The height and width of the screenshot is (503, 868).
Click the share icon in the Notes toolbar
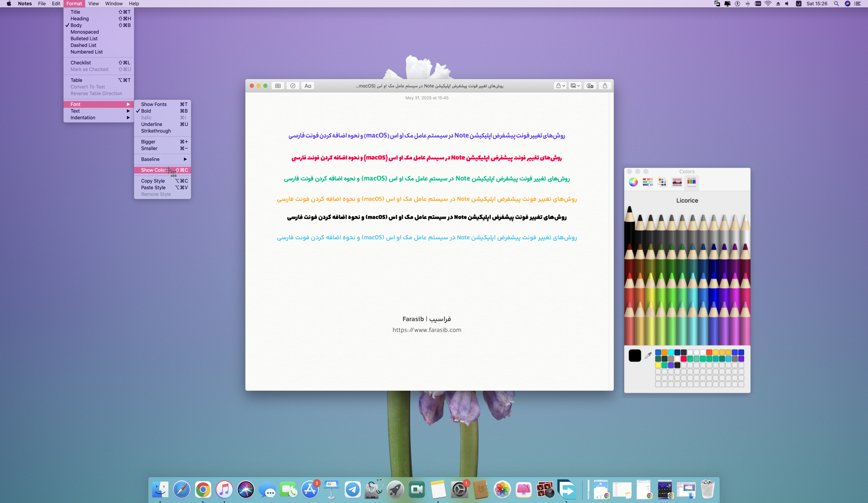(x=605, y=86)
